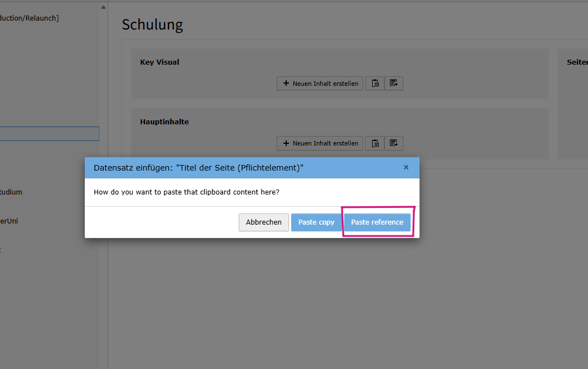Click the Hauptinhalte column header
The image size is (588, 369).
point(164,122)
